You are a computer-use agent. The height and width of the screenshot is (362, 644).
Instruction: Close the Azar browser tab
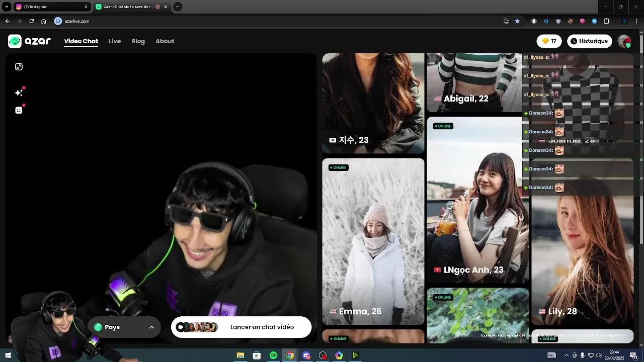166,7
